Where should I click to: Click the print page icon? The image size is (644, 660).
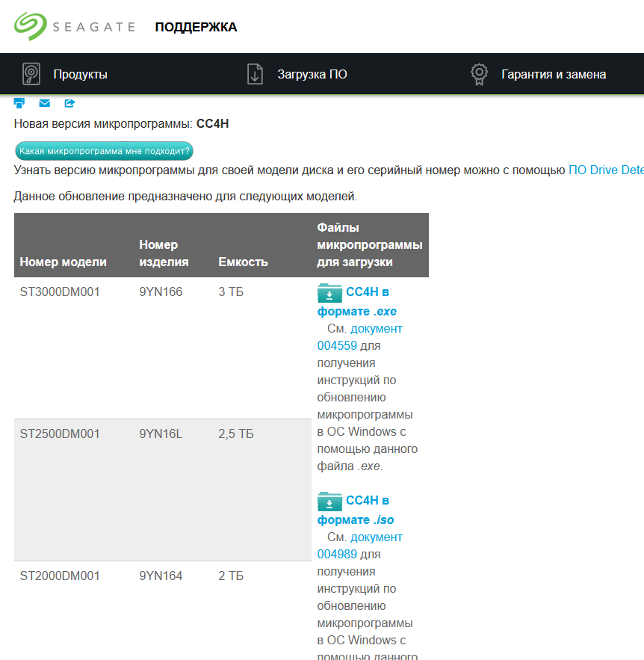pos(19,103)
